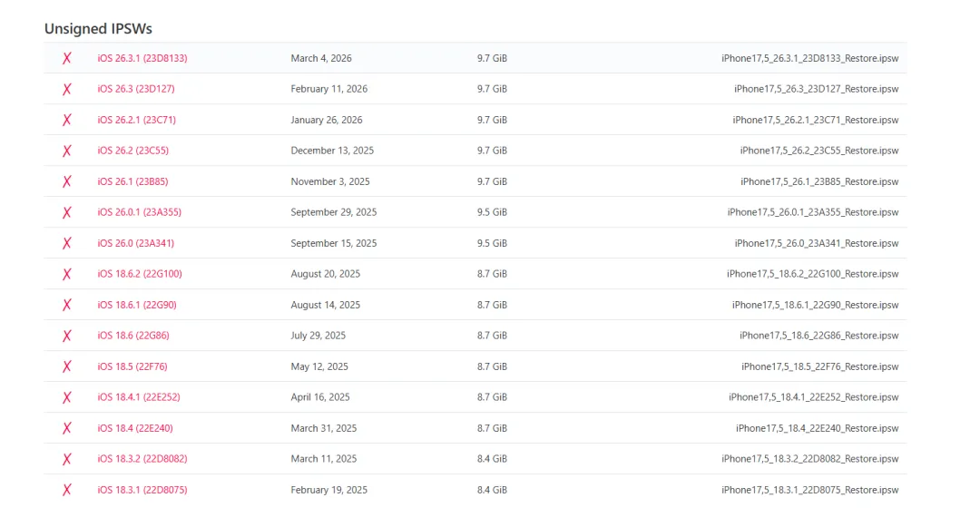
Task: Open the iOS 26.2 (23C55) link
Action: coord(132,151)
